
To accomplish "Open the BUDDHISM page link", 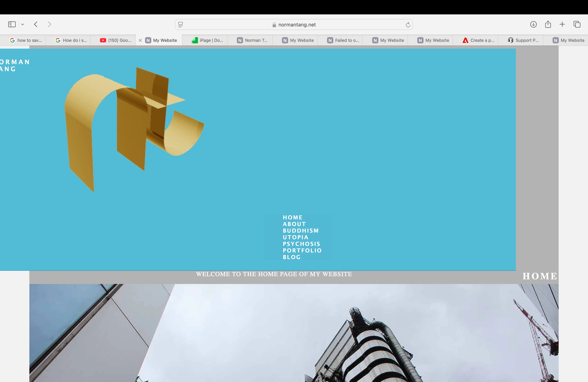I will [x=301, y=230].
